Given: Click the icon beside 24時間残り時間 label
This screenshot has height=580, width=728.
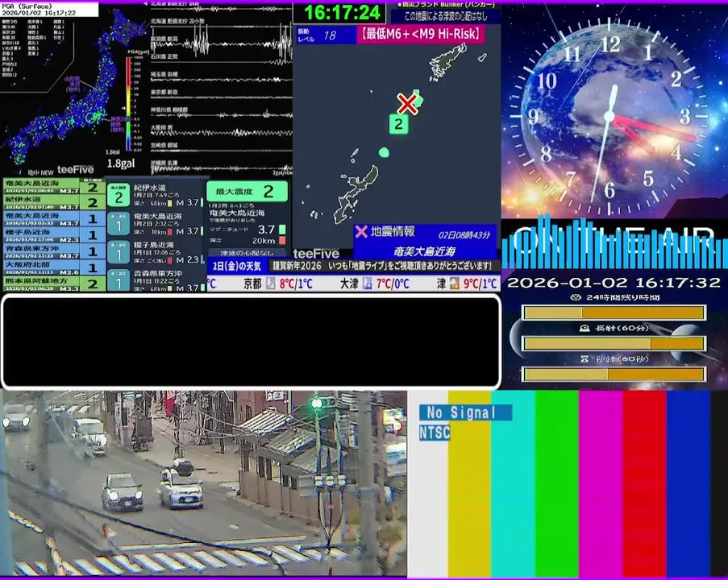Looking at the screenshot, I should coord(576,297).
